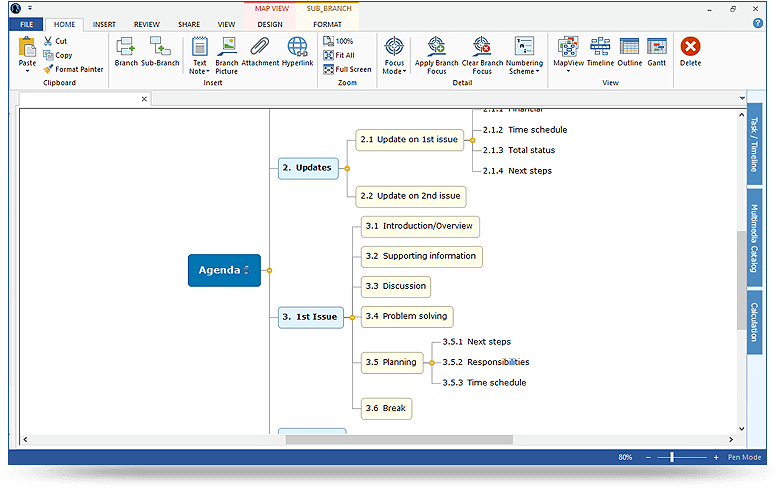Select the 3.6 Break branch

click(386, 409)
